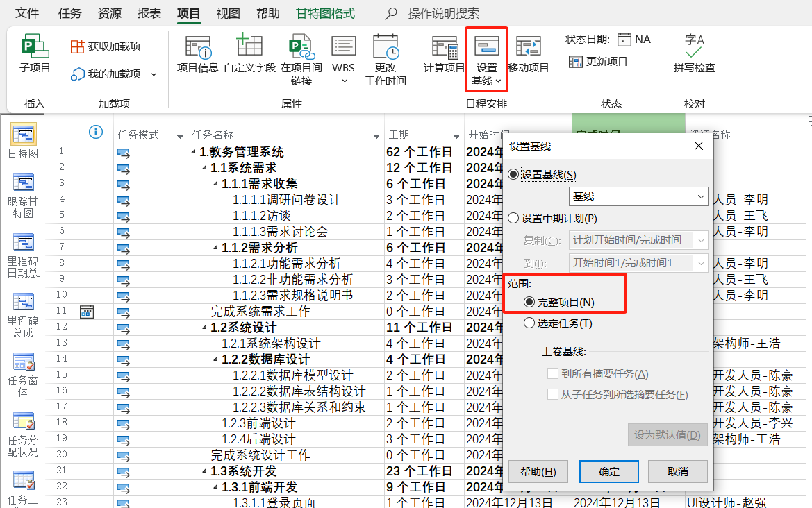Collapse the 1.2系统设计 summary task

(x=204, y=328)
